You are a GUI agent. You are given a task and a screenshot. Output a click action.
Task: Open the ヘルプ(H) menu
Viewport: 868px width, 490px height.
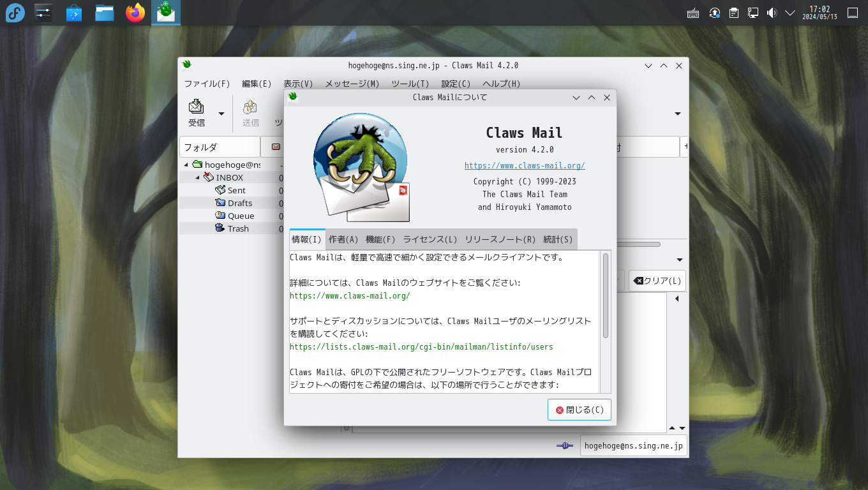click(501, 84)
